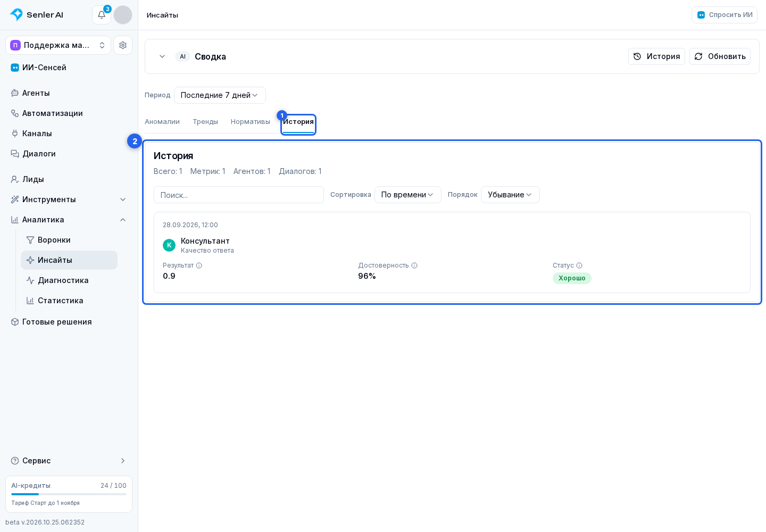The height and width of the screenshot is (532, 766).
Task: Open Автоматизации in the sidebar
Action: point(69,113)
